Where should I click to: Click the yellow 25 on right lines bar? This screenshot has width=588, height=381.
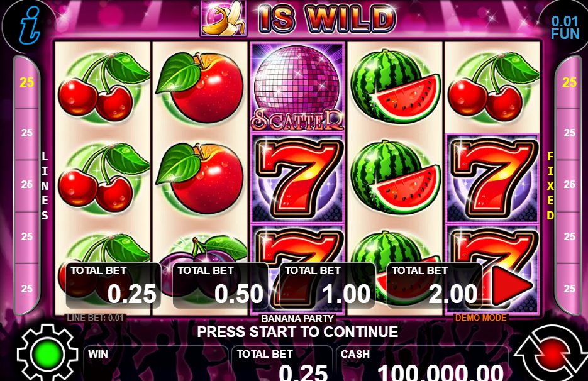tap(569, 82)
